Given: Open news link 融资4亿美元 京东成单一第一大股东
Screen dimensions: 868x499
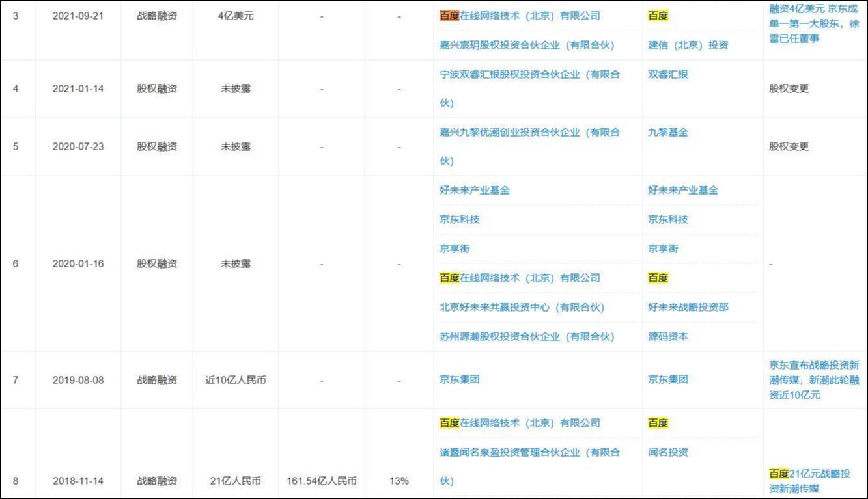Looking at the screenshot, I should [x=813, y=24].
